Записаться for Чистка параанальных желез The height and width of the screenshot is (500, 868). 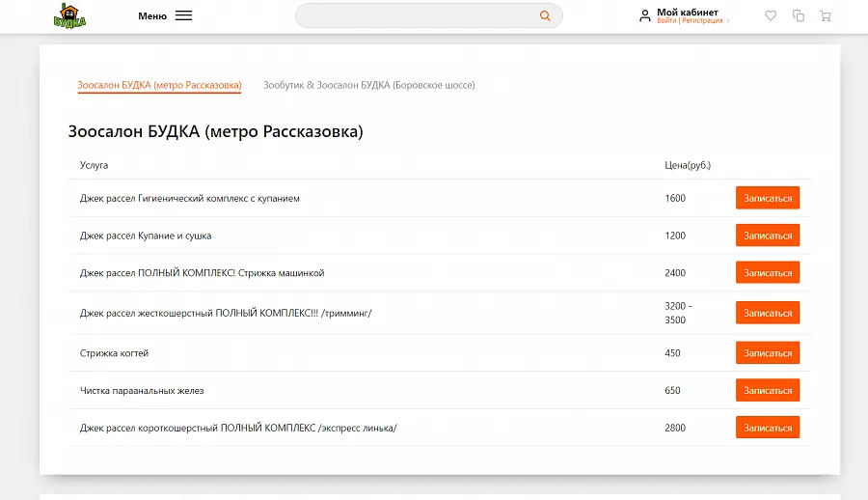coord(768,390)
